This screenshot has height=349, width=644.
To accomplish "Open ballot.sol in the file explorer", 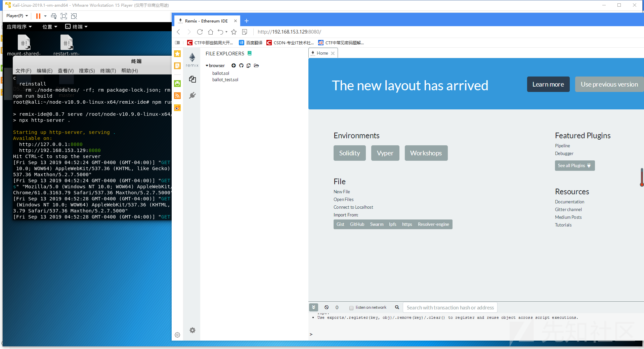I will 221,73.
